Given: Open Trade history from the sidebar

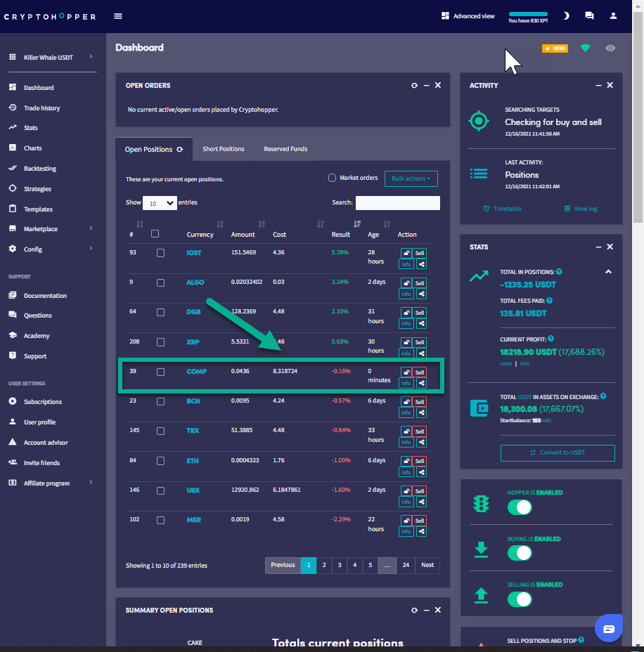Looking at the screenshot, I should click(x=41, y=108).
